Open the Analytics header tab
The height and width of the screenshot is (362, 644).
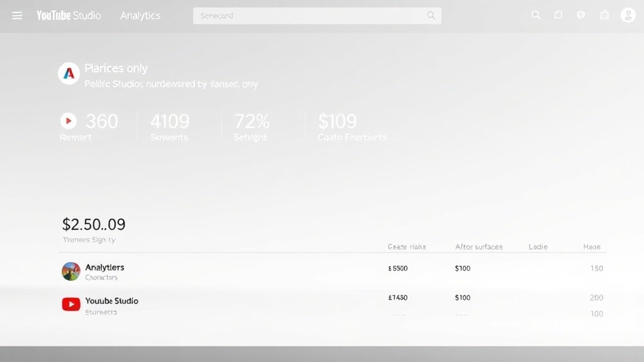(140, 16)
